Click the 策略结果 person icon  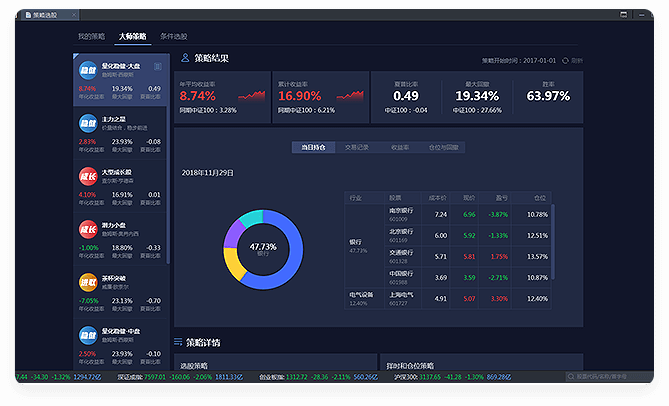click(x=185, y=59)
